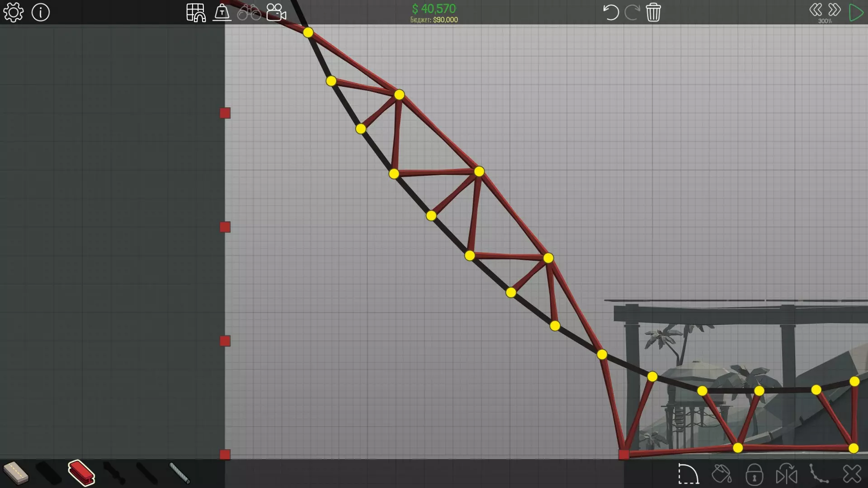Select the road material piece
The width and height of the screenshot is (868, 488).
coord(16,473)
